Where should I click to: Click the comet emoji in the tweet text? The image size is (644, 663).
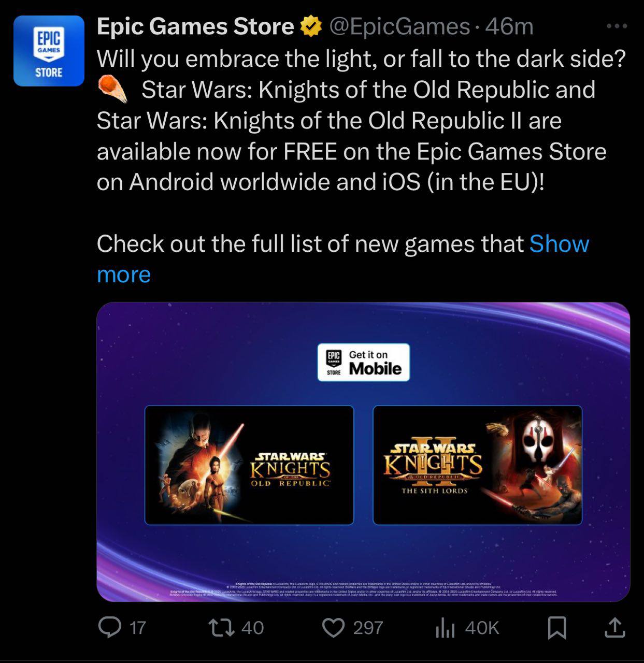[113, 90]
